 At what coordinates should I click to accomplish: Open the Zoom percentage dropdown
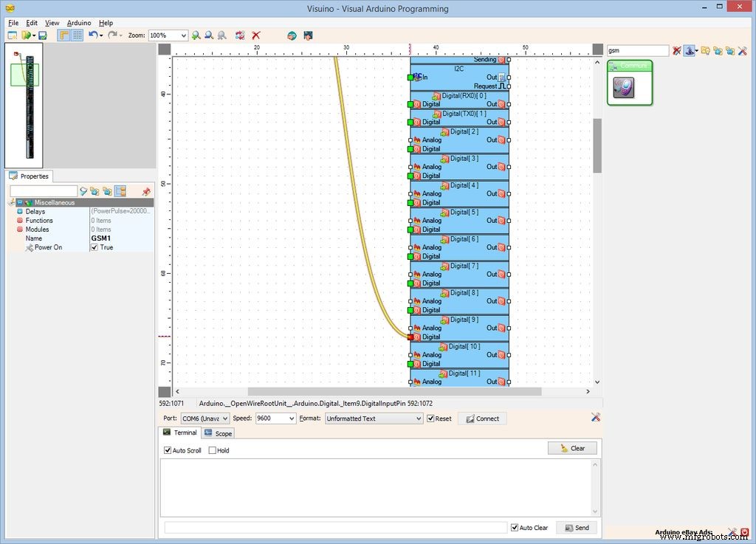coord(183,35)
